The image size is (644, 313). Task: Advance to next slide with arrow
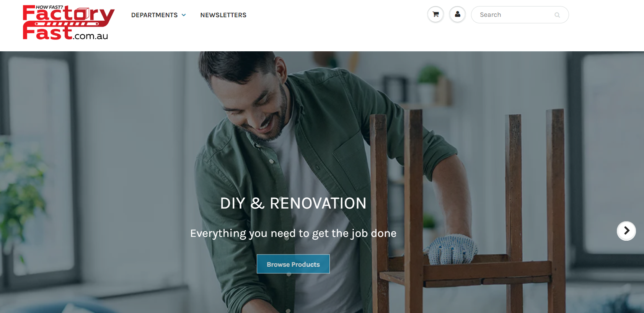tap(626, 231)
